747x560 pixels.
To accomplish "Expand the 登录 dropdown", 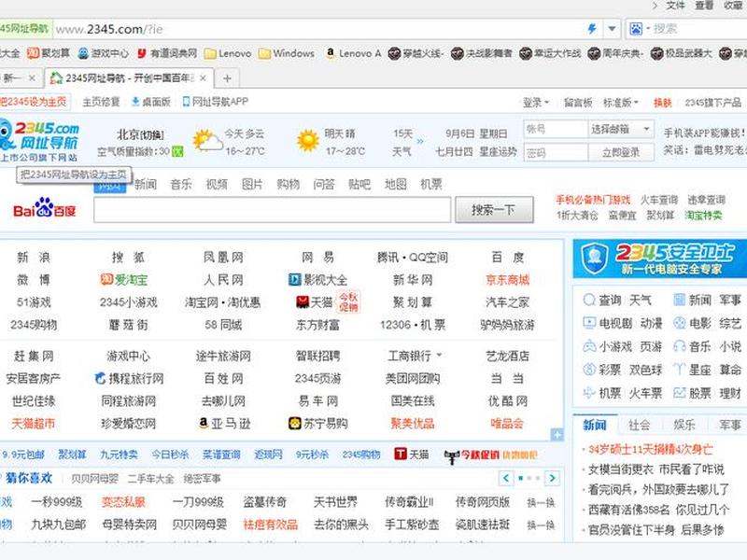I will 536,103.
